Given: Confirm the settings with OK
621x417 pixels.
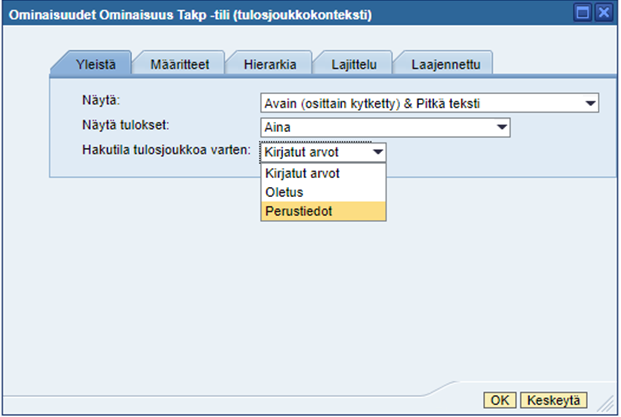Looking at the screenshot, I should point(499,399).
